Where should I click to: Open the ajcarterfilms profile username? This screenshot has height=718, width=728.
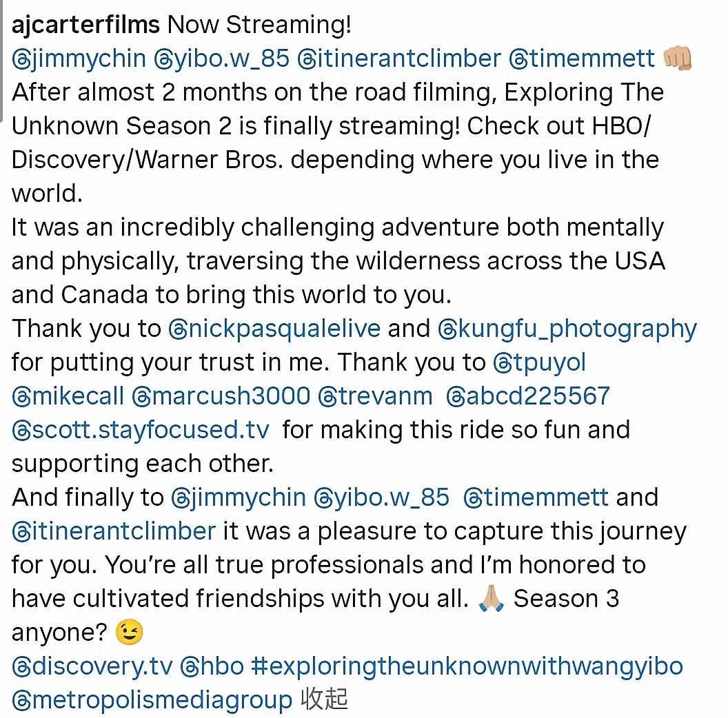pyautogui.click(x=85, y=25)
